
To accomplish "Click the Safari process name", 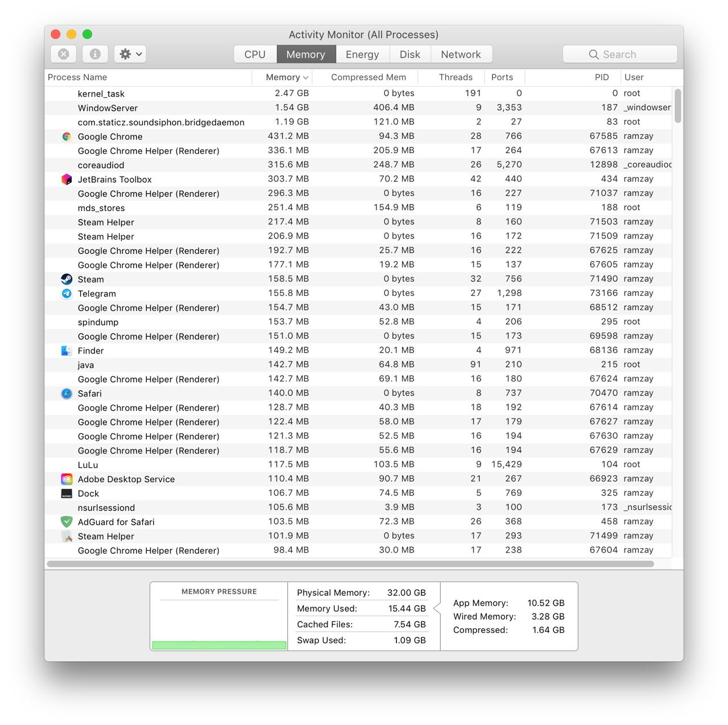I will [90, 394].
